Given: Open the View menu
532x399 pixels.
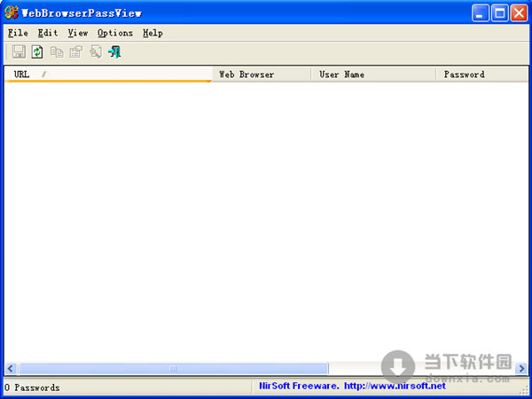Looking at the screenshot, I should coord(78,33).
